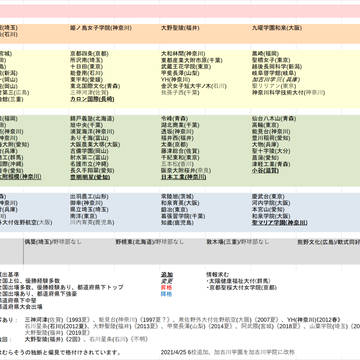Screen dimensions: 360x360
Task: Select the underlined cell 聖マリア学園(神奈川)
Action: [280, 223]
